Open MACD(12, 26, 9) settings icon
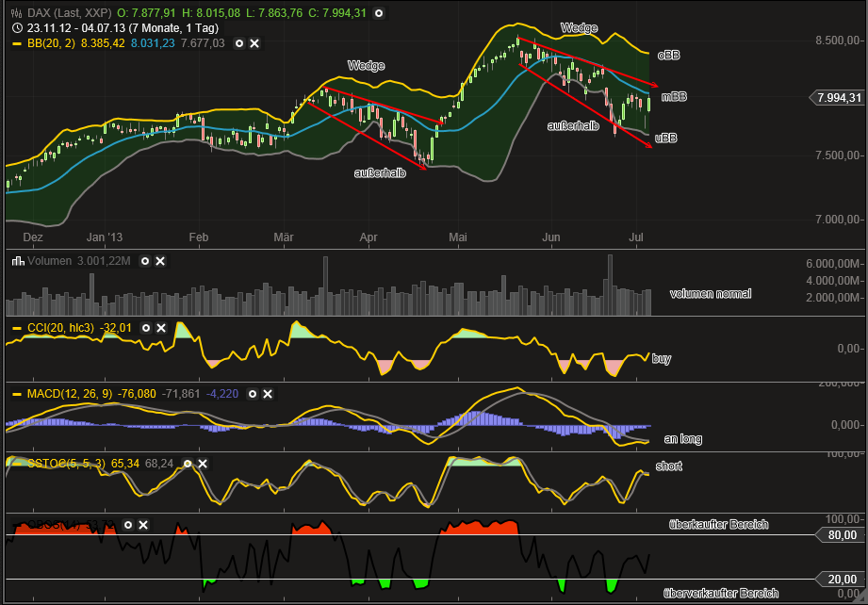This screenshot has width=868, height=605. pyautogui.click(x=253, y=394)
